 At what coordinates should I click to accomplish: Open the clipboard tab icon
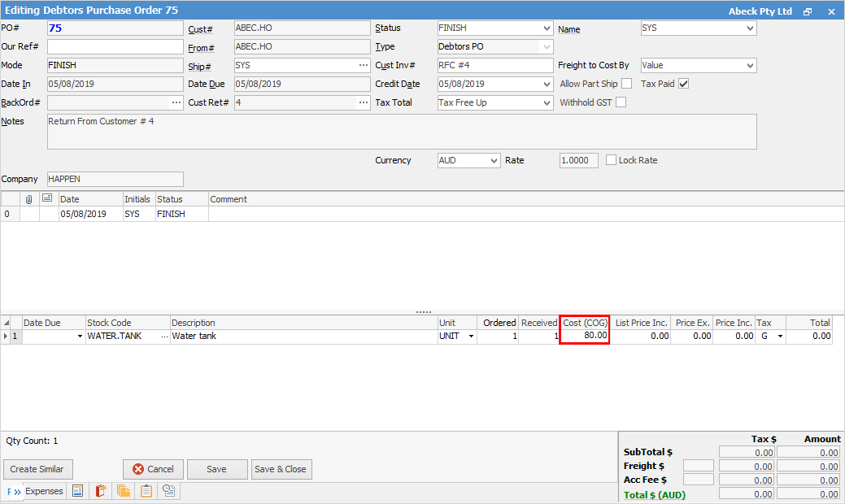[x=146, y=491]
